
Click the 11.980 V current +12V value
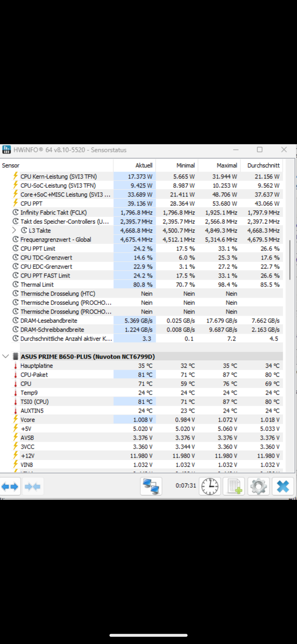click(141, 456)
